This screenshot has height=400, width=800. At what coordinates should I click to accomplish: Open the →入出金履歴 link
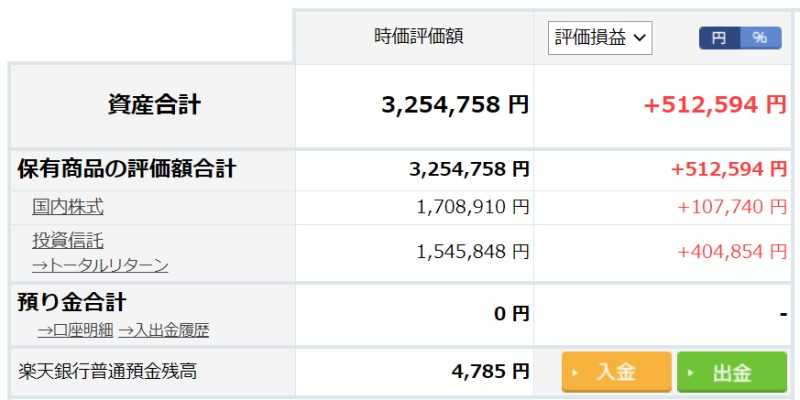tap(164, 331)
